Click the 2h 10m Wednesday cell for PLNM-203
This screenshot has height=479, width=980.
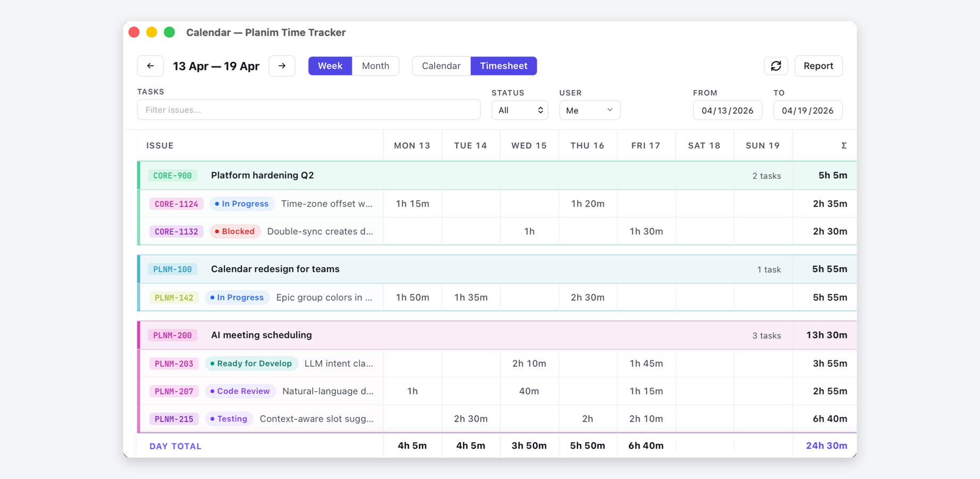pos(529,364)
